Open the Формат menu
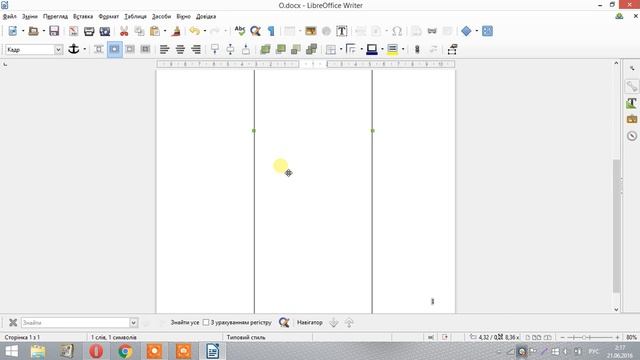The width and height of the screenshot is (640, 360). point(109,16)
